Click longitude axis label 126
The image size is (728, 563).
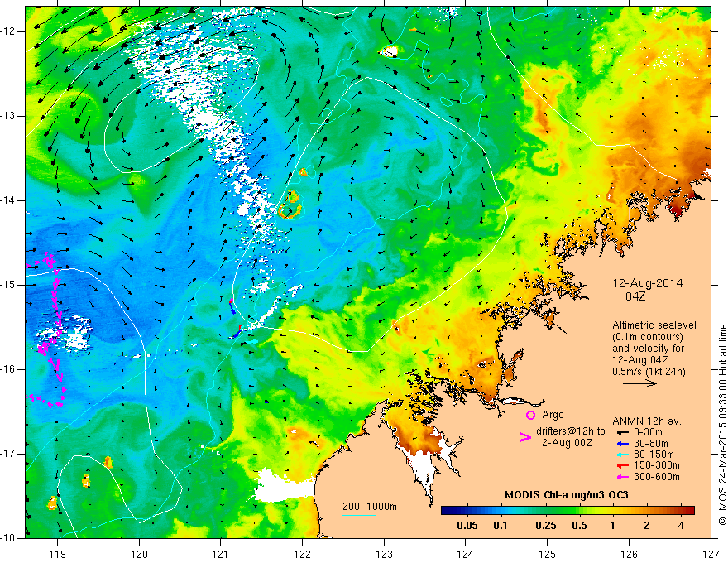629,554
